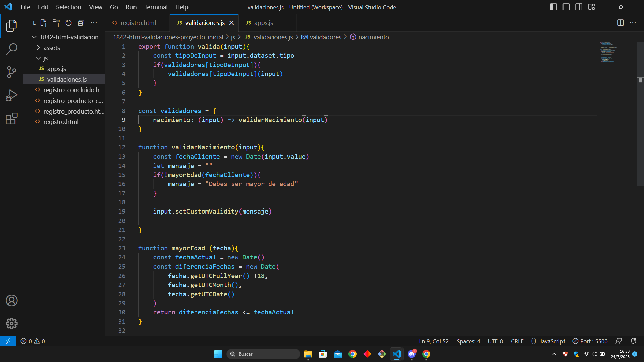Screen dimensions: 644x362
Task: Toggle the bottom panel visibility
Action: tap(566, 7)
